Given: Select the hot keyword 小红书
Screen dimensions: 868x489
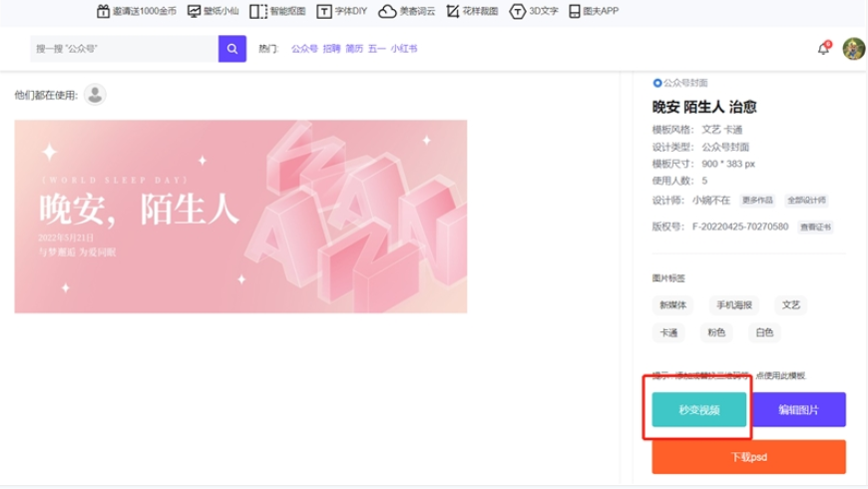Looking at the screenshot, I should tap(404, 49).
